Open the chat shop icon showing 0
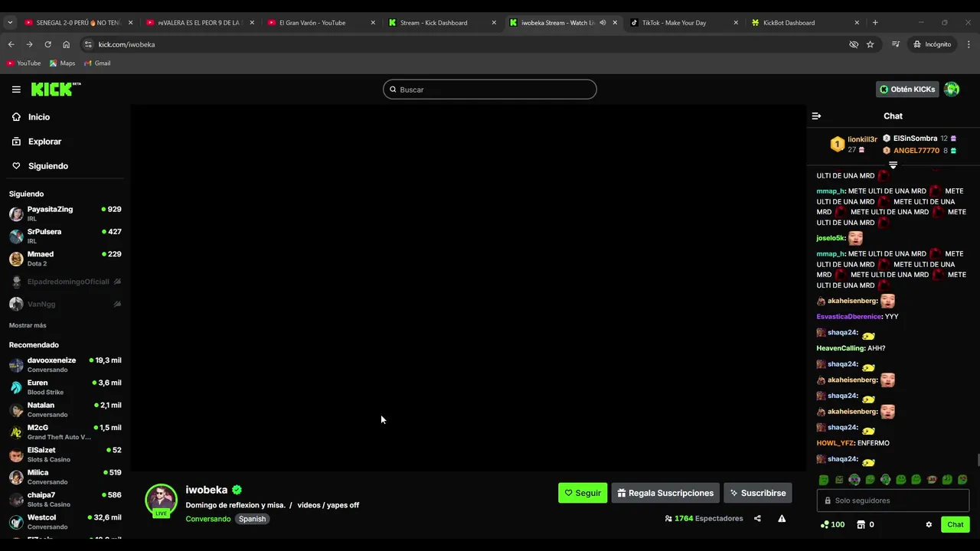Viewport: 980px width, 551px height. 865,525
